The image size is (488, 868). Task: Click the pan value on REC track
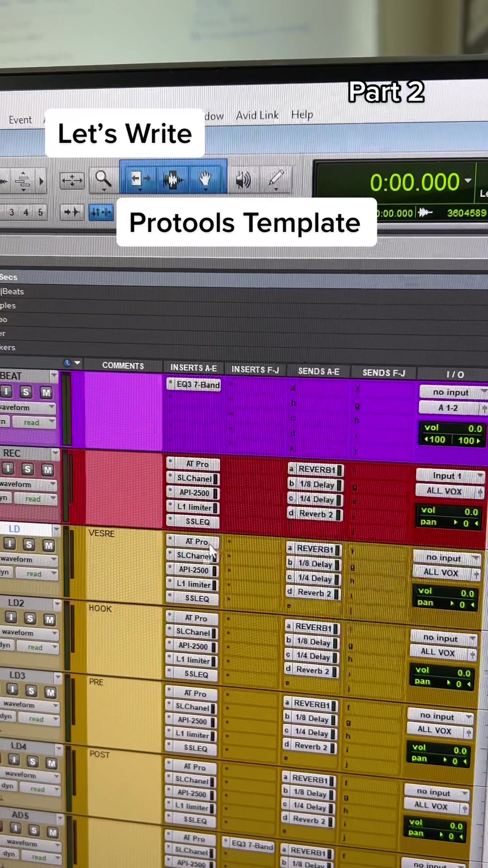coord(466,523)
